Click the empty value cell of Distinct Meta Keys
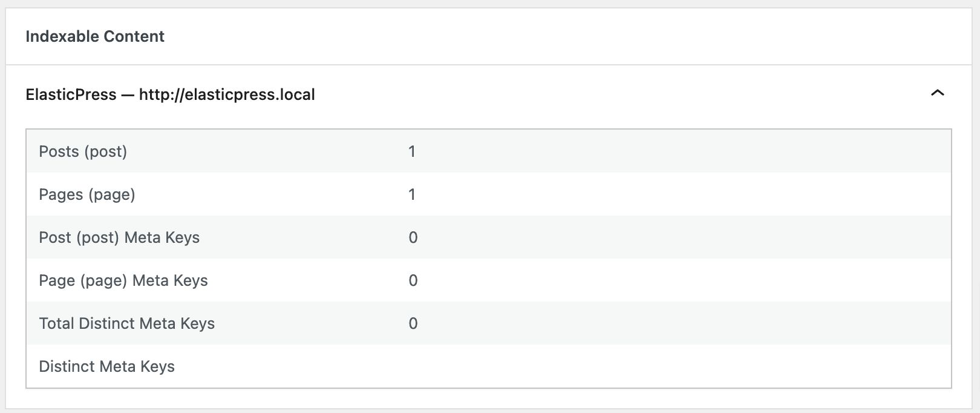 [413, 366]
